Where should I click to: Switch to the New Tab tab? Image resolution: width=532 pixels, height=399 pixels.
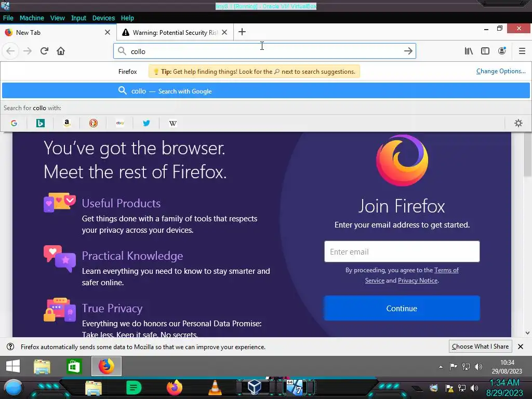coord(58,33)
